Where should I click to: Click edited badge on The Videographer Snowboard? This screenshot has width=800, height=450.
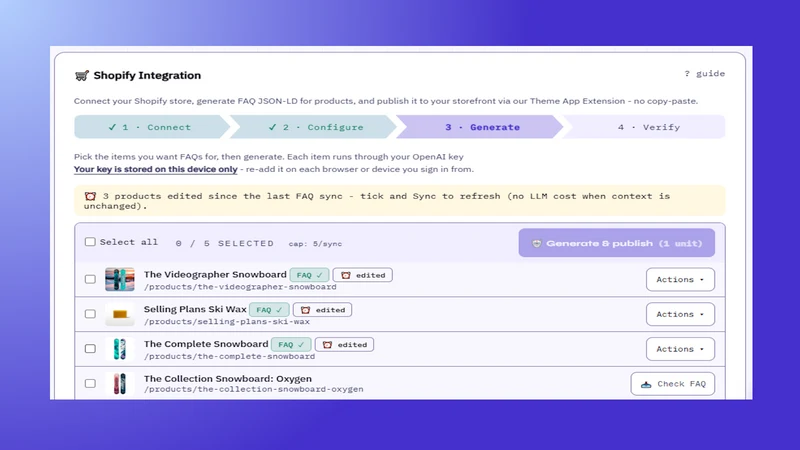point(363,275)
